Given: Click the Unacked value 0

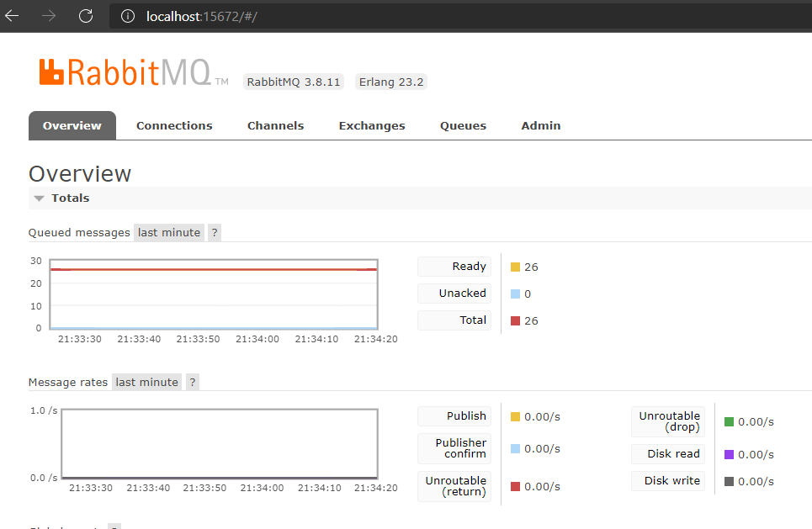Looking at the screenshot, I should tap(528, 294).
